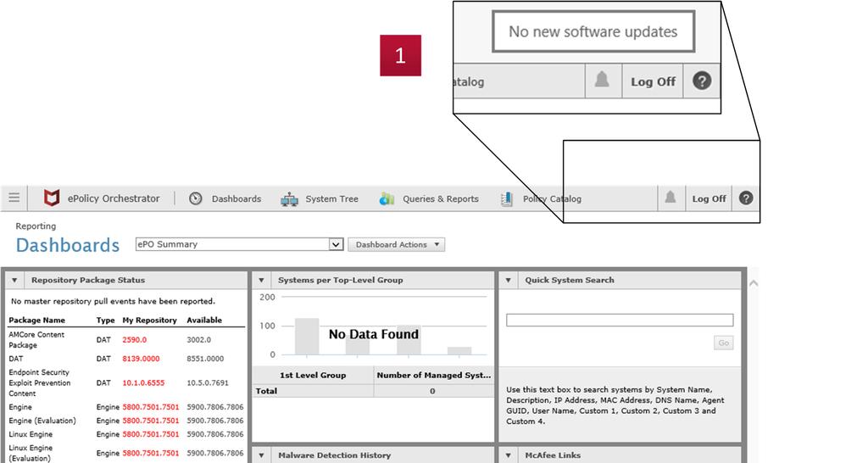
Task: Click the Total row label
Action: pyautogui.click(x=266, y=390)
